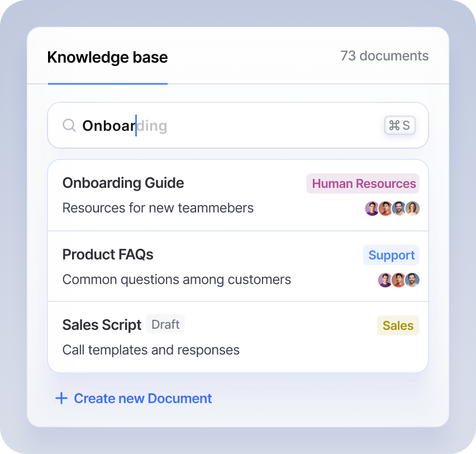The width and height of the screenshot is (476, 454).
Task: Select the Human Resources tag
Action: pos(363,183)
